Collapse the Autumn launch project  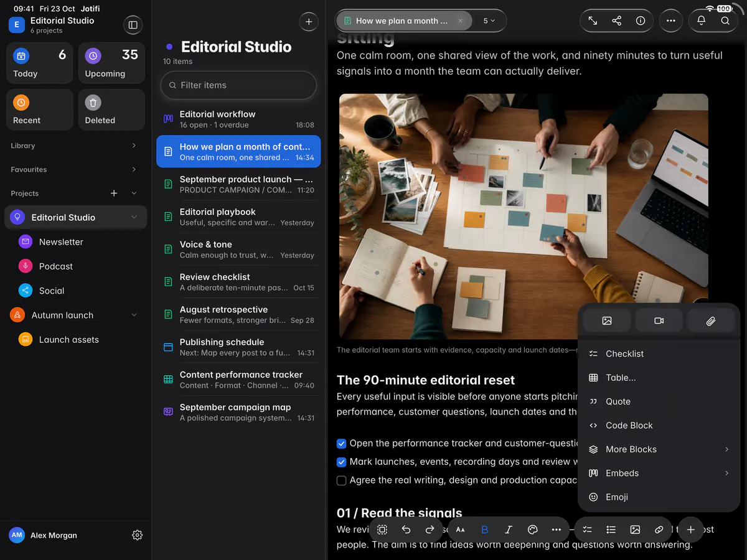click(134, 315)
